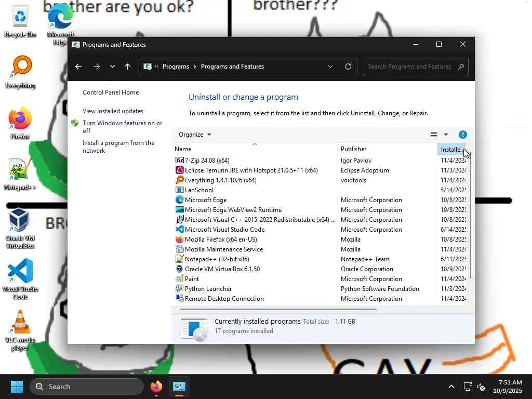Viewport: 532px width, 399px height.
Task: Select the Notepad++ desktop shortcut
Action: (x=20, y=174)
